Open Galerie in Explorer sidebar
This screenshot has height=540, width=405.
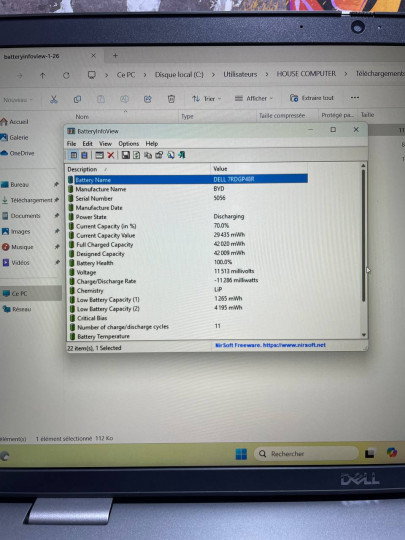tap(14, 137)
